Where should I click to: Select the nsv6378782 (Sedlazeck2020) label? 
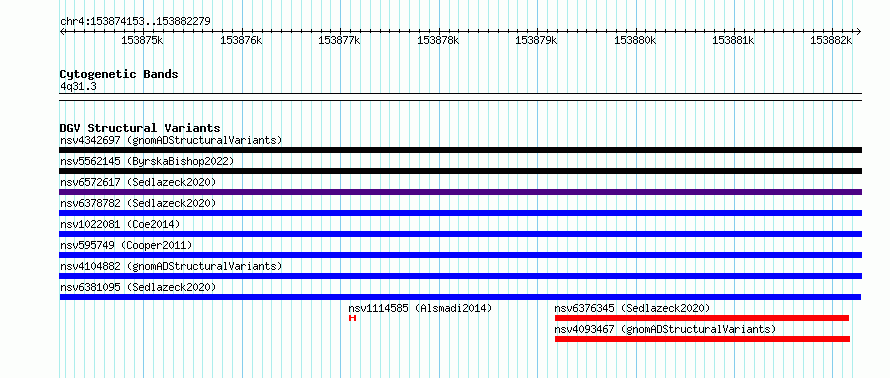pyautogui.click(x=138, y=203)
